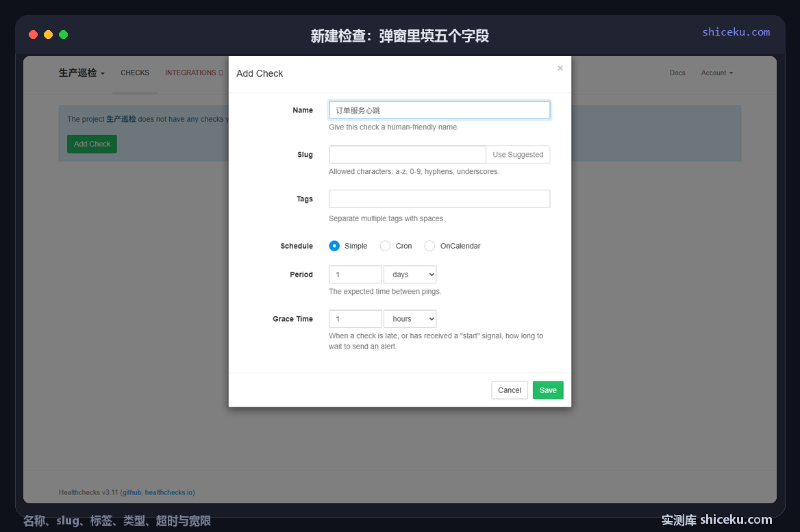Image resolution: width=800 pixels, height=532 pixels.
Task: Expand the Account menu
Action: click(717, 73)
